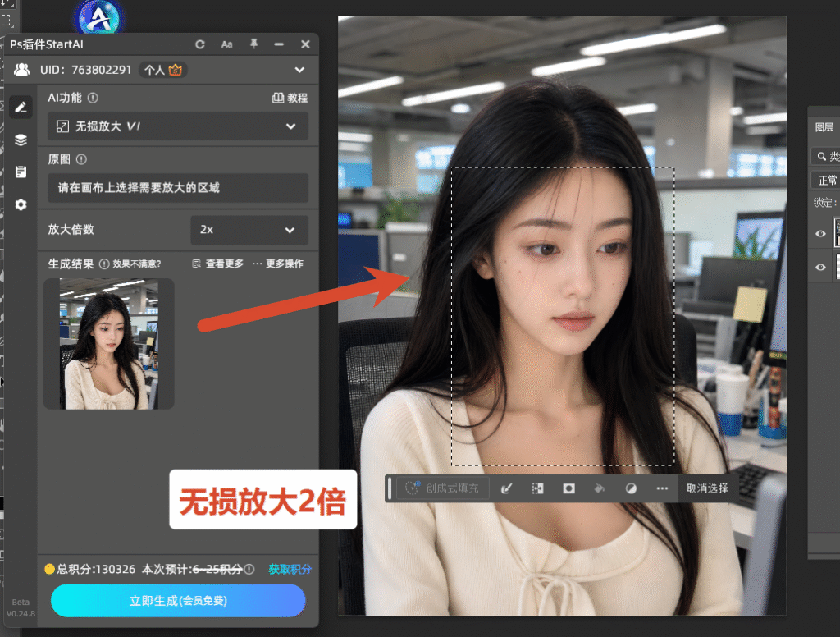This screenshot has width=840, height=637.
Task: Open the 2x 放大倍数 dropdown
Action: [x=249, y=230]
